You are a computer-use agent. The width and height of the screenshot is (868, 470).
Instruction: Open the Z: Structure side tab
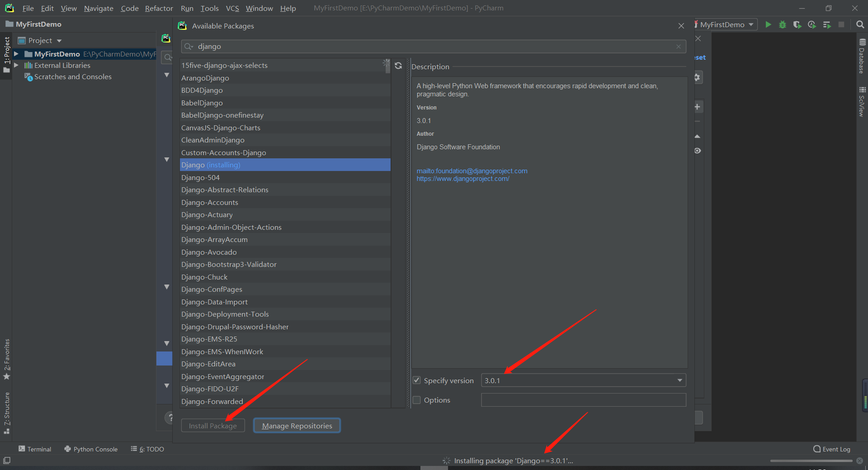coord(6,413)
